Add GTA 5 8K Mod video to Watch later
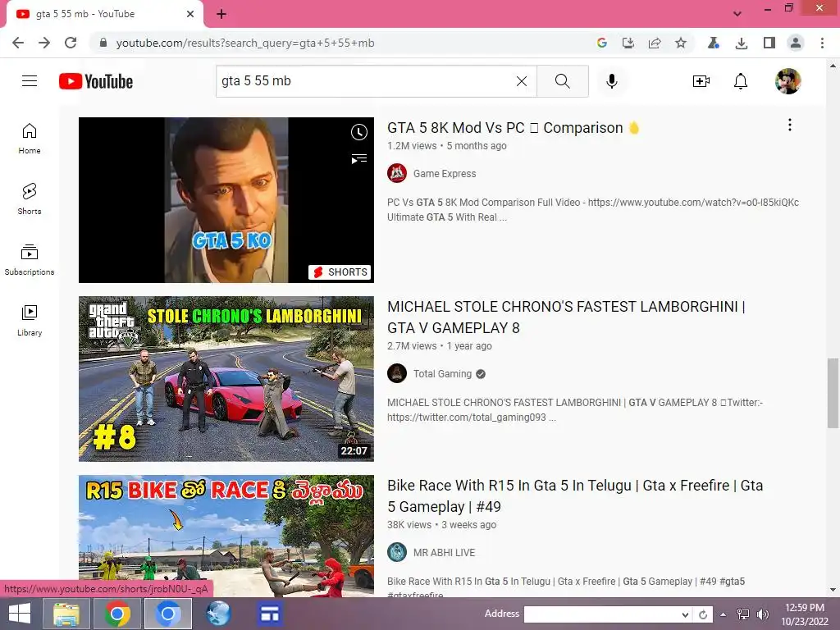 click(x=359, y=132)
